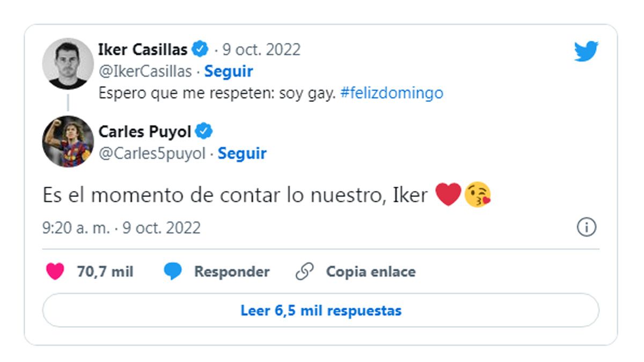Click the Responder label

coord(231,272)
